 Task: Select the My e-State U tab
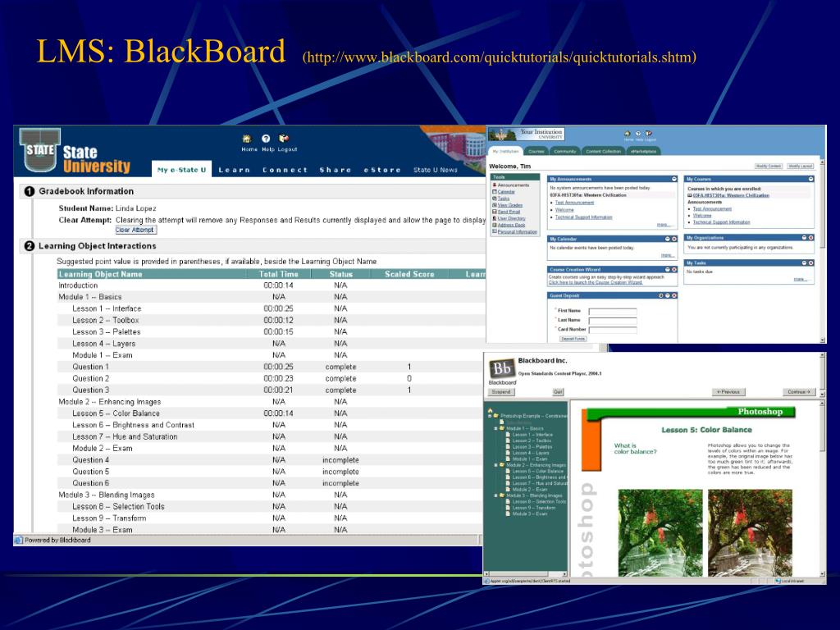[181, 169]
